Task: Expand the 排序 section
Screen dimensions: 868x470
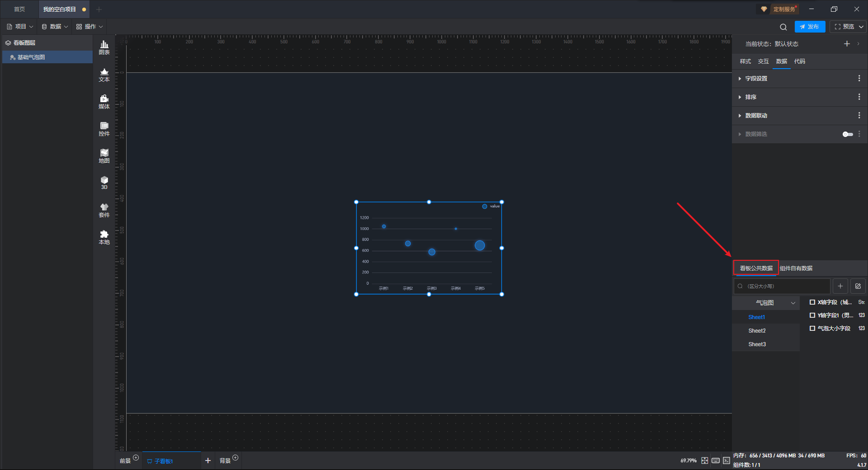Action: point(740,97)
